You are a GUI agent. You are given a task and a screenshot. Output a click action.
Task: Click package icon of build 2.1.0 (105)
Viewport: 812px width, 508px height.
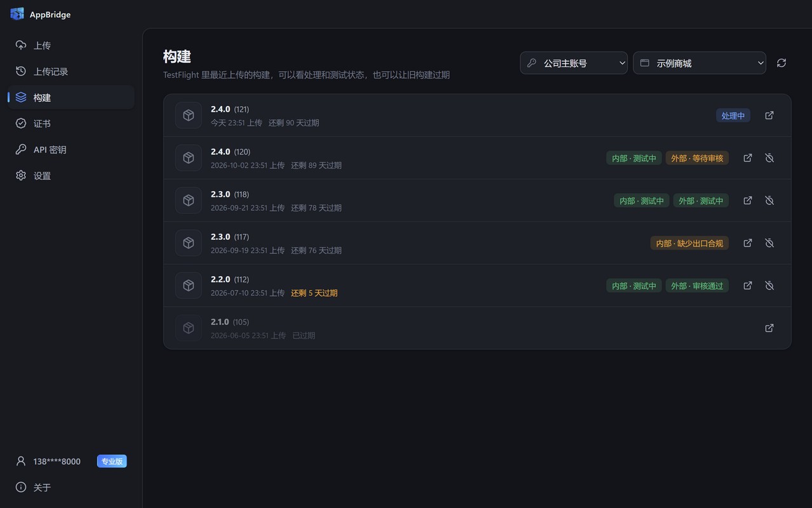click(x=189, y=328)
